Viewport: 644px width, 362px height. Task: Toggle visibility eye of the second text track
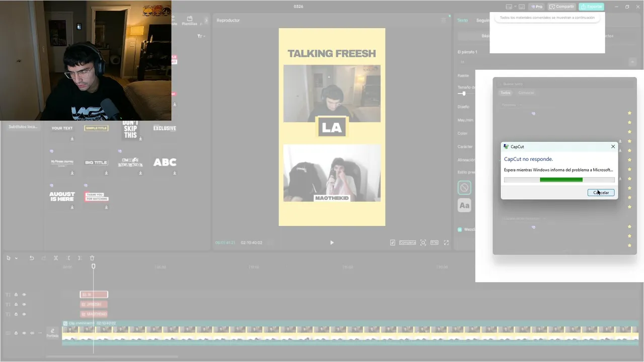(x=24, y=304)
